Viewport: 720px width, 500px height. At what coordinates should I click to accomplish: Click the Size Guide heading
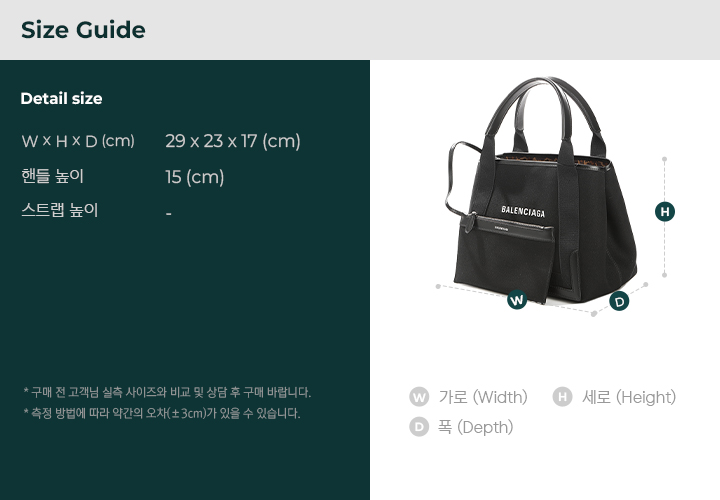pos(83,30)
